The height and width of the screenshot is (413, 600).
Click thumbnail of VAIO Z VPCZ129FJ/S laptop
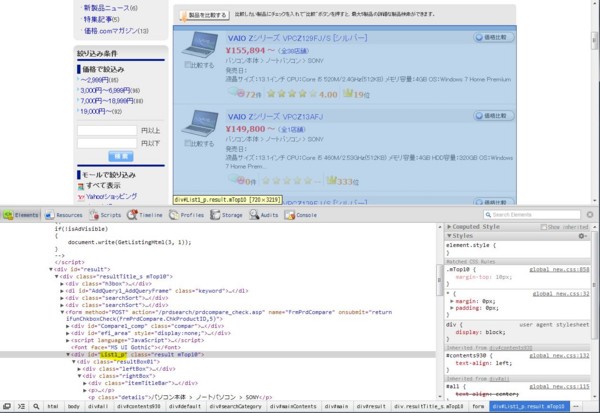point(199,45)
